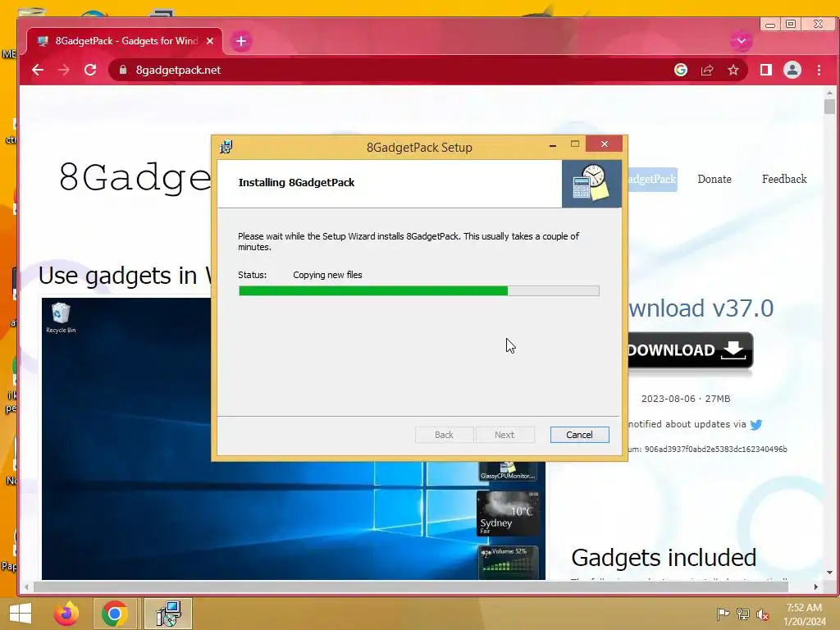The height and width of the screenshot is (630, 840).
Task: Click the installer icon in Setup title bar
Action: 226,148
